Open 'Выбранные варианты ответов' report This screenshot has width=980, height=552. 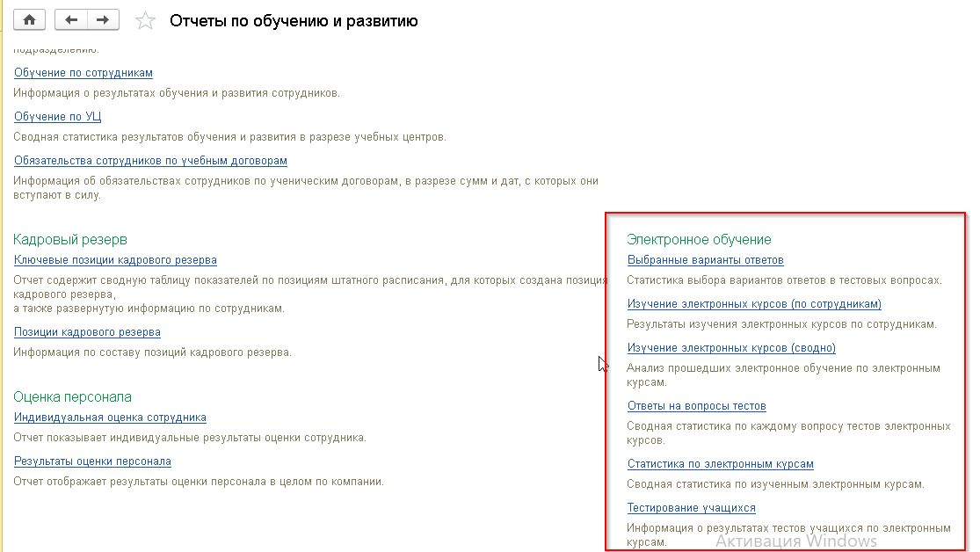(x=705, y=260)
